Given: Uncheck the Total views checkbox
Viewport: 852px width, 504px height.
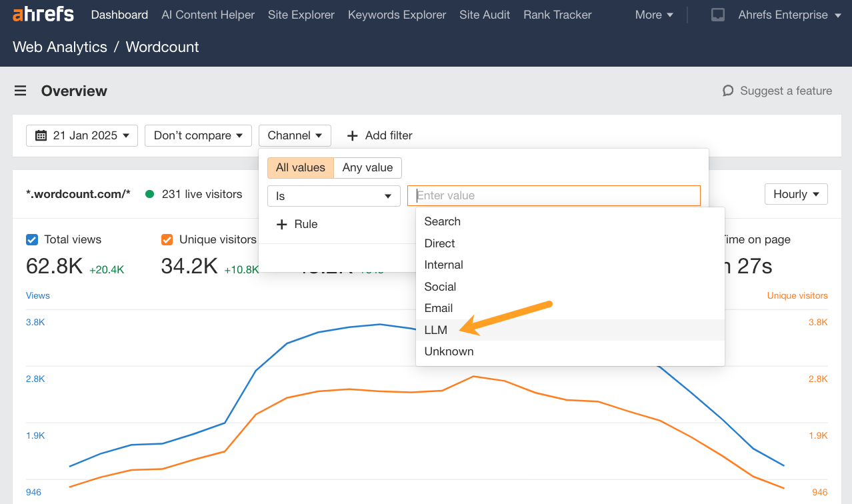Looking at the screenshot, I should coord(31,239).
